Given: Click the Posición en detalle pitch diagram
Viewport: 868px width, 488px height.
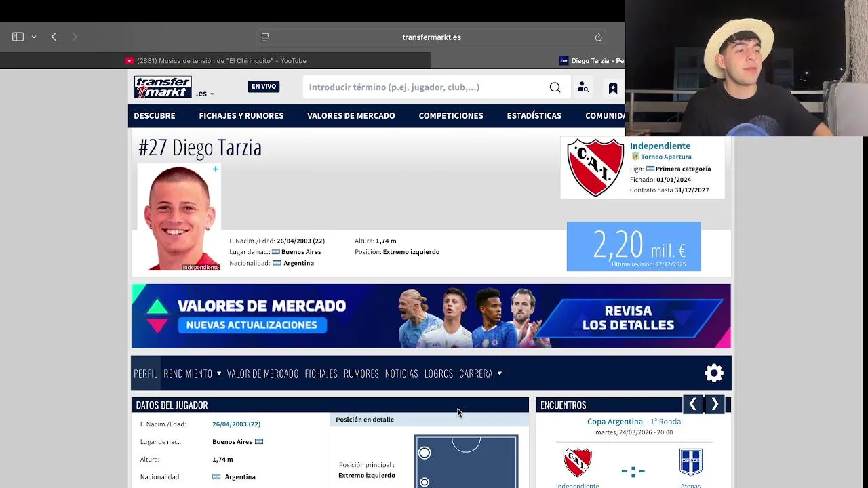Looking at the screenshot, I should [x=466, y=462].
